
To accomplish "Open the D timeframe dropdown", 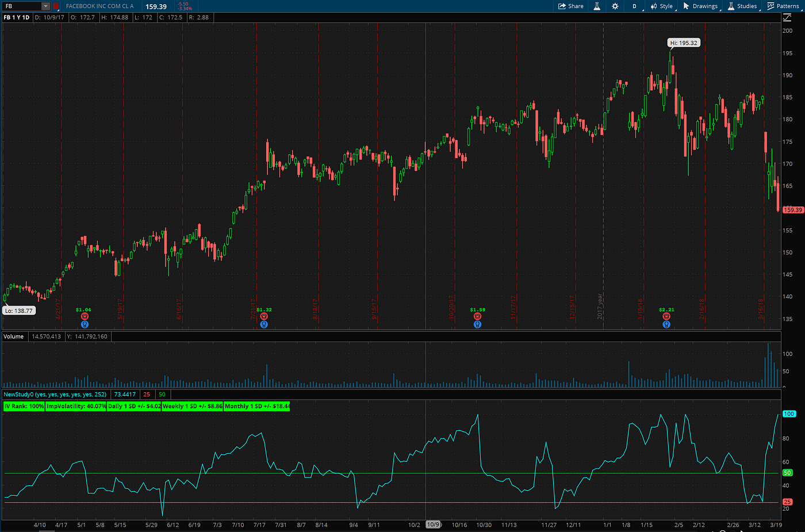I will click(x=635, y=6).
